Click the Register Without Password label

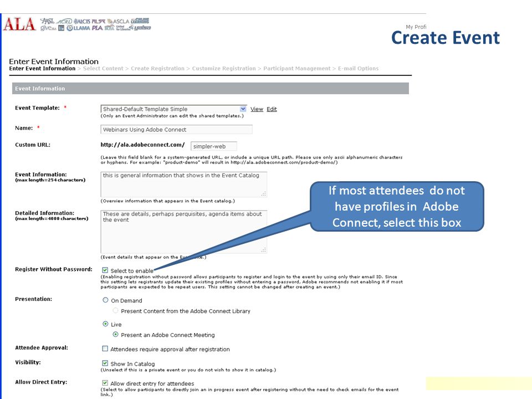pyautogui.click(x=54, y=269)
